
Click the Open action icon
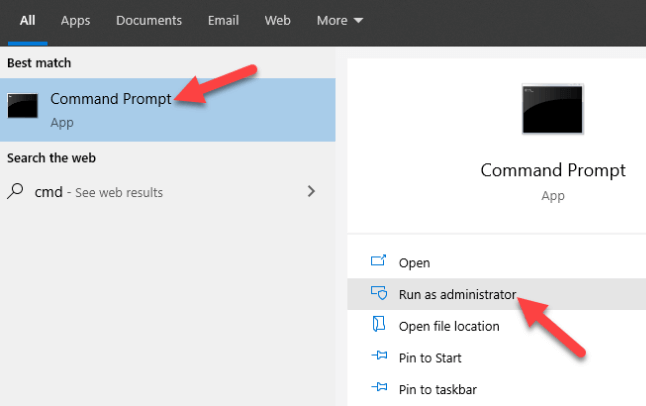(378, 262)
